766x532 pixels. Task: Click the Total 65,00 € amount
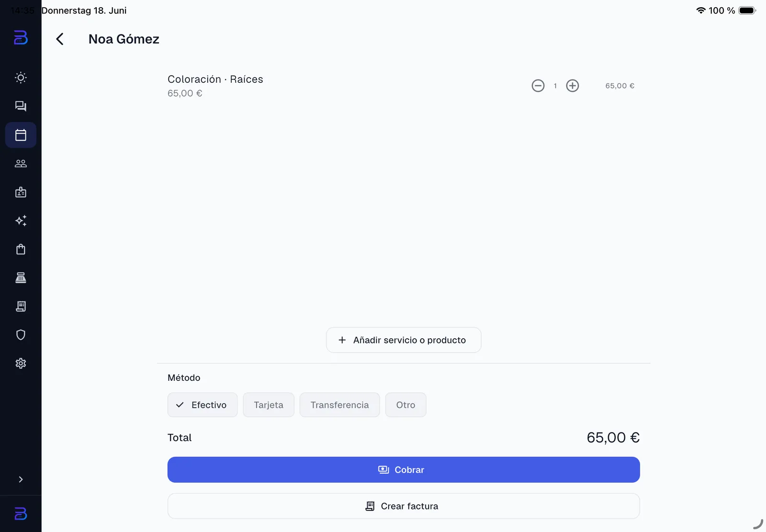(613, 438)
